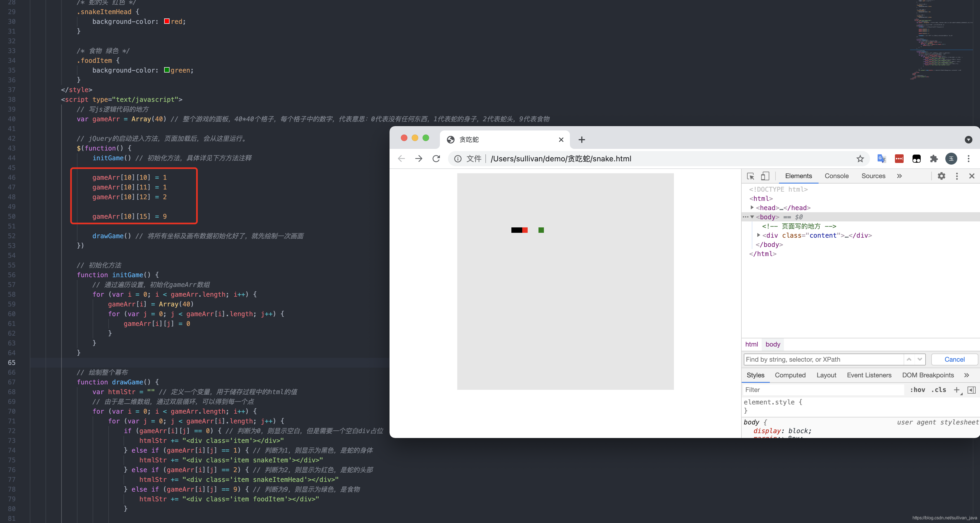Show more DevTools panels chevron

[x=899, y=176]
